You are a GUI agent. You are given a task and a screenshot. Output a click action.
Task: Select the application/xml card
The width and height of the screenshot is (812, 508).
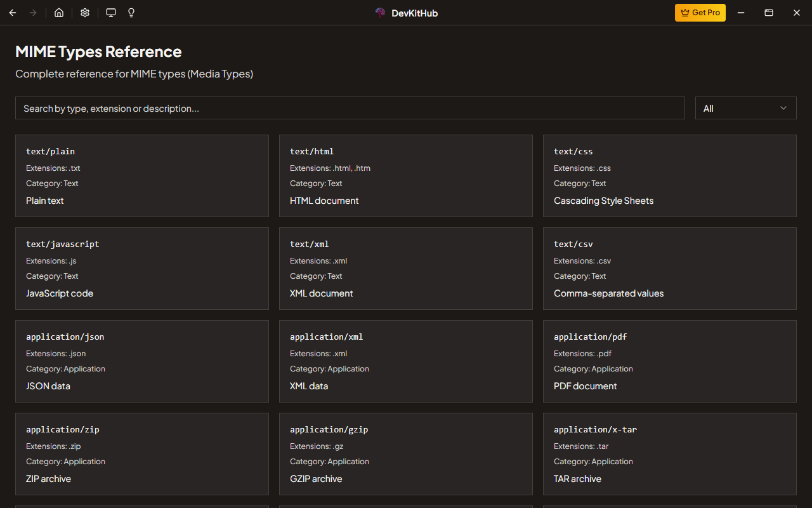[406, 361]
